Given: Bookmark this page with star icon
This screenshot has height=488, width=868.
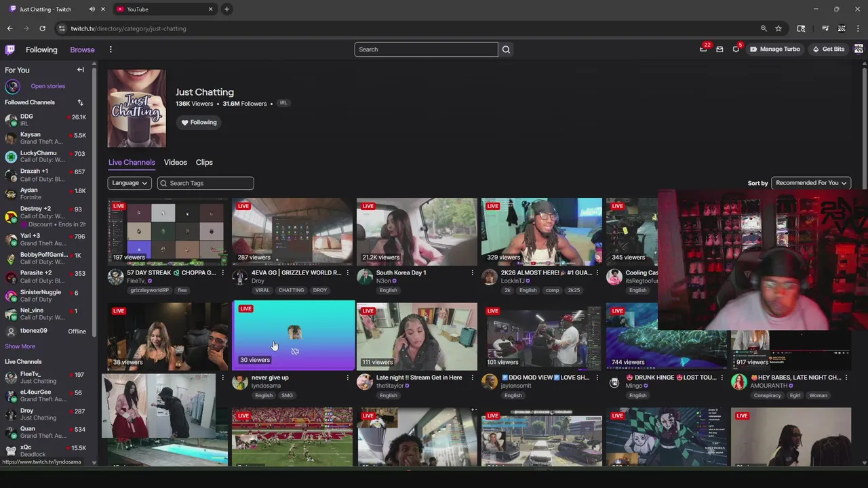Looking at the screenshot, I should (778, 28).
